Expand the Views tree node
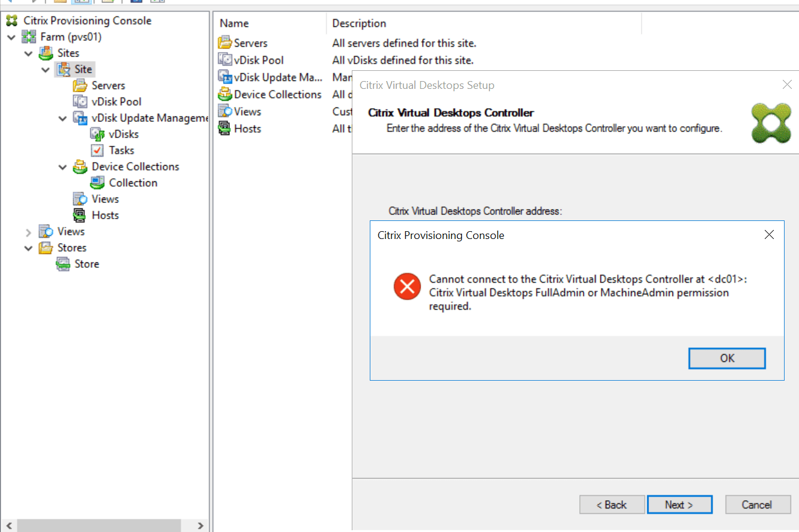799x532 pixels. click(x=28, y=231)
